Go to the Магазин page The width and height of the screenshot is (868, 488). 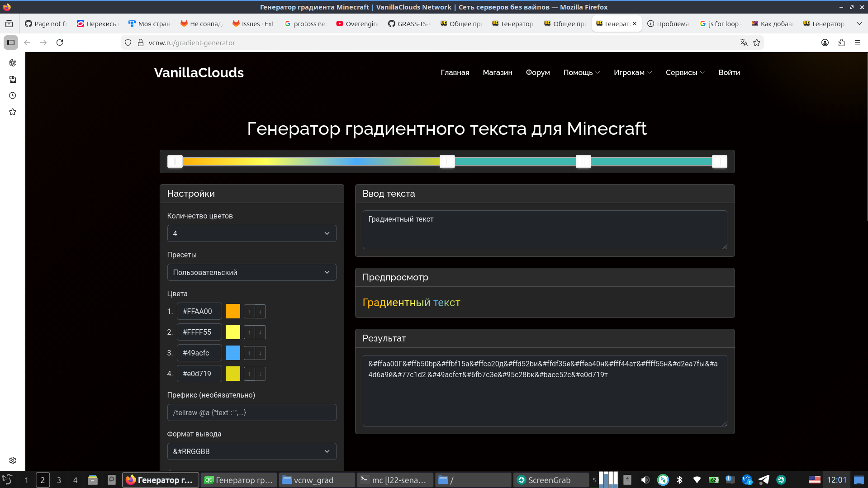[x=497, y=72]
